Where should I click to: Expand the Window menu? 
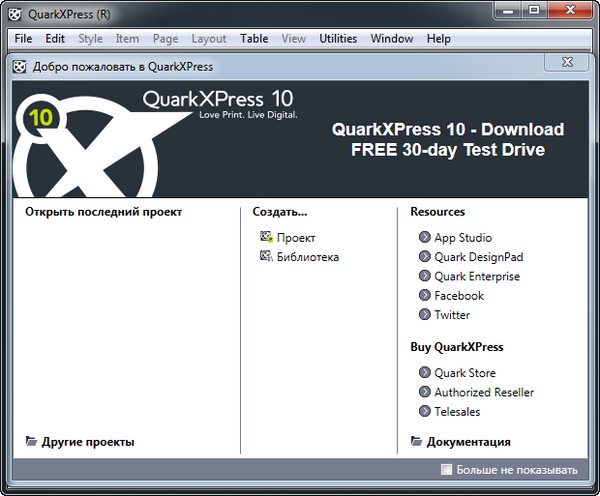pyautogui.click(x=391, y=39)
